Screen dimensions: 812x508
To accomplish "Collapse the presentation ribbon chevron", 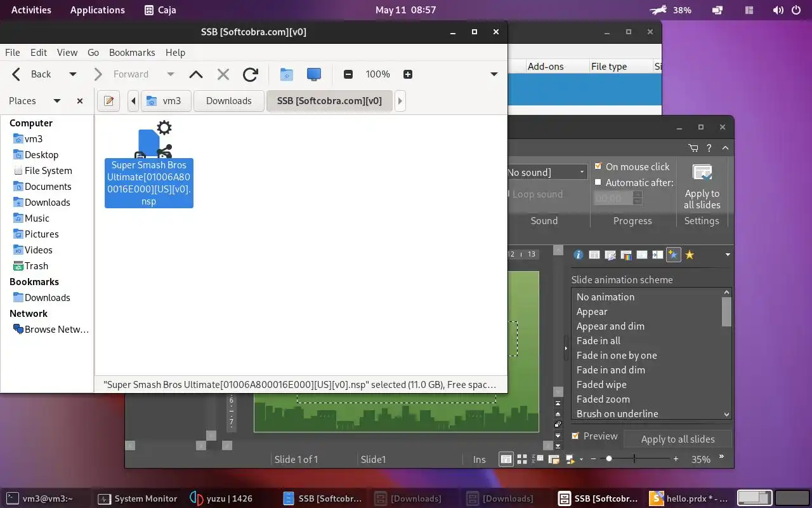I will coord(725,148).
